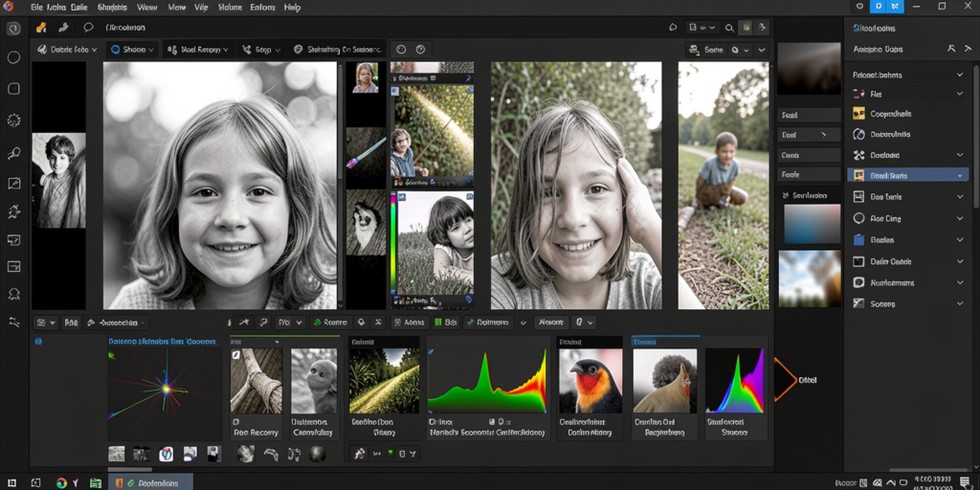Open the blue-ring 'Shoon' dropdown in options bar

132,50
